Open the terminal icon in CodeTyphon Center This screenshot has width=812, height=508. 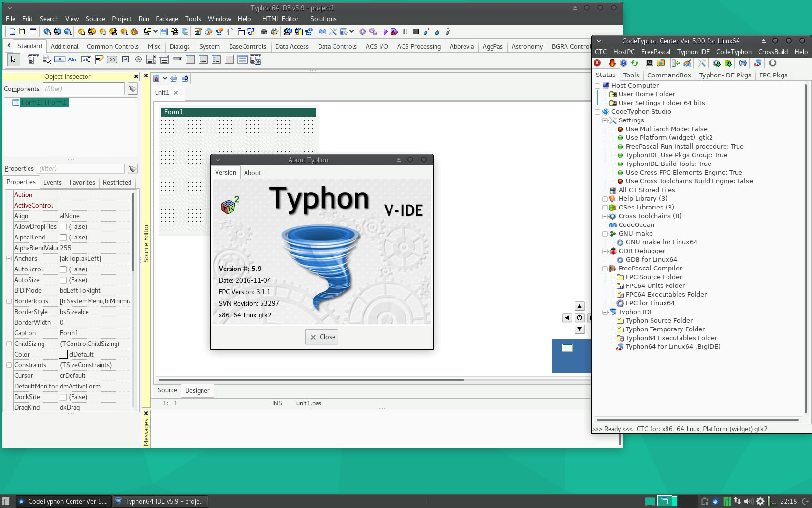(x=650, y=63)
